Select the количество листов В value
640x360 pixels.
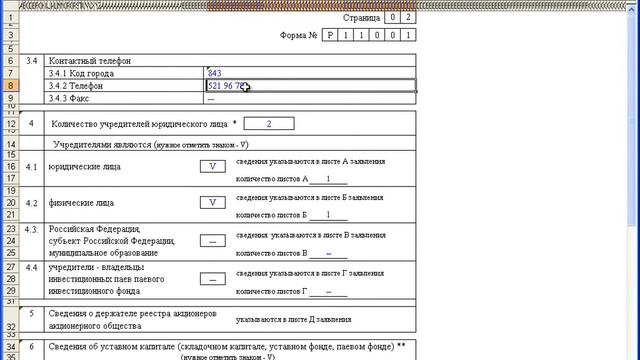(x=328, y=253)
